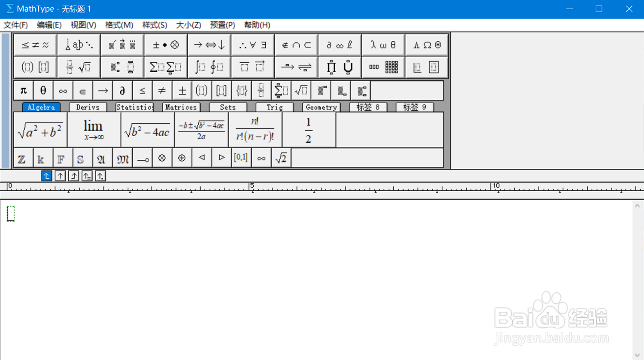Insert parentheses template from small bar
This screenshot has width=644, height=360.
click(x=202, y=90)
